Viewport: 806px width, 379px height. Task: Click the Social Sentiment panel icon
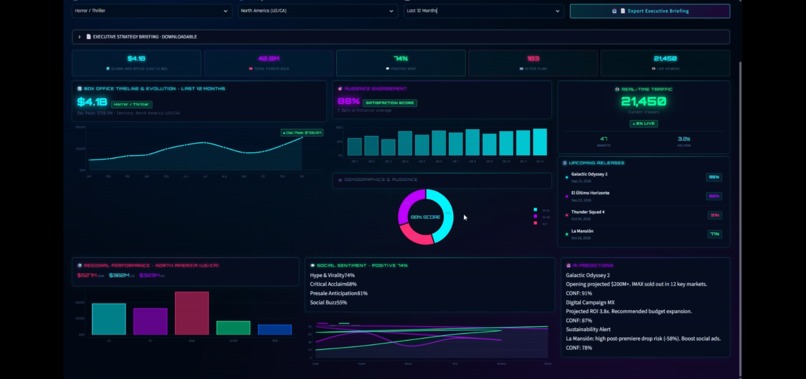313,265
